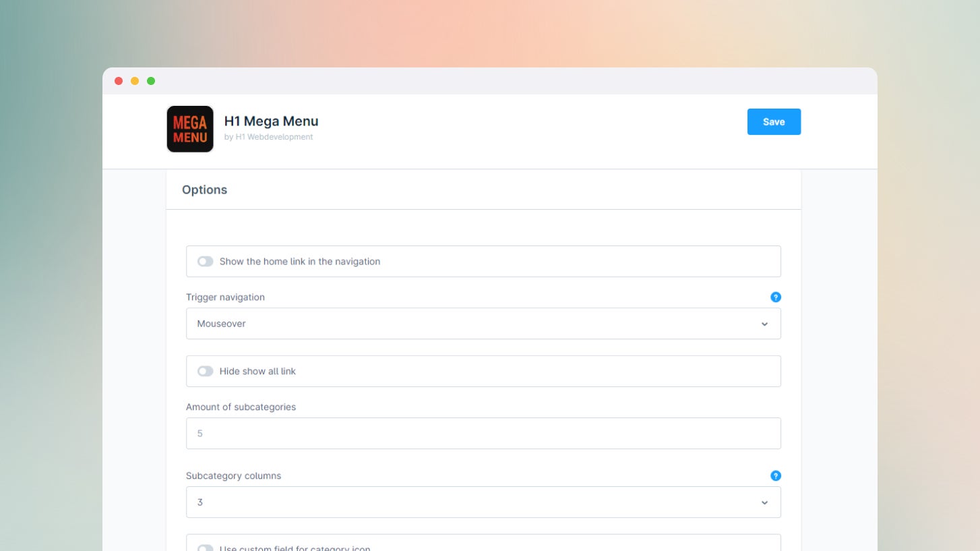Save the Mega Menu settings
The width and height of the screenshot is (980, 551).
pos(774,122)
